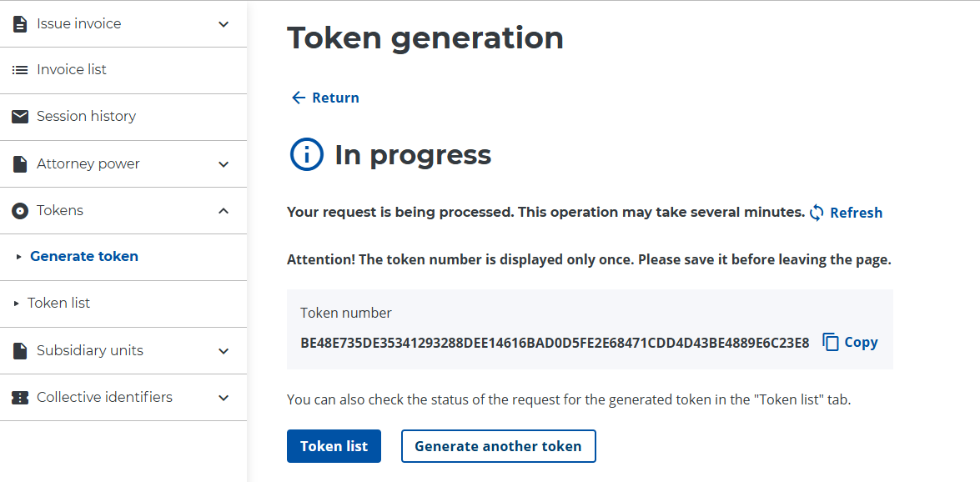This screenshot has width=980, height=482.
Task: Click the Attorney power document icon
Action: tap(20, 163)
